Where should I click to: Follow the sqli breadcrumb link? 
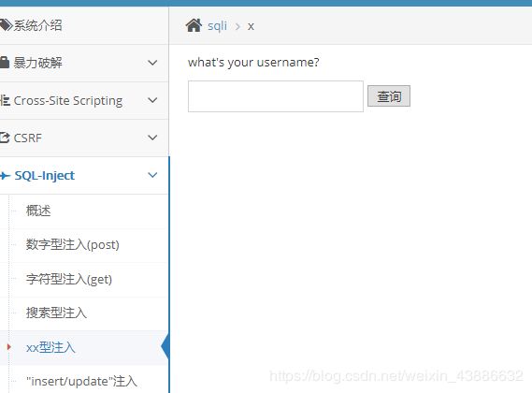(x=217, y=26)
